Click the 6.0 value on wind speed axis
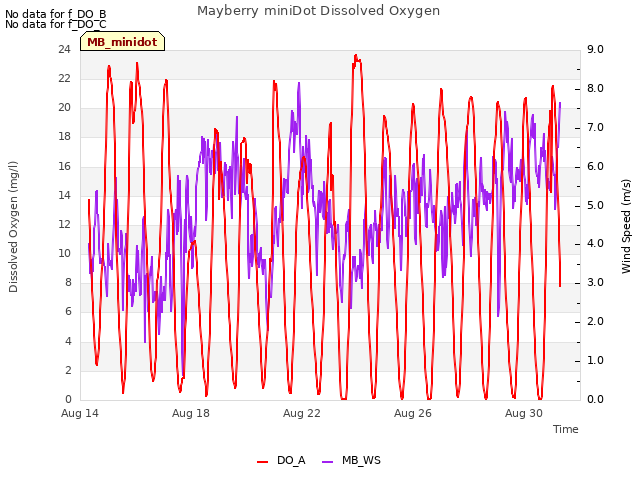Image resolution: width=640 pixels, height=480 pixels. pyautogui.click(x=595, y=167)
